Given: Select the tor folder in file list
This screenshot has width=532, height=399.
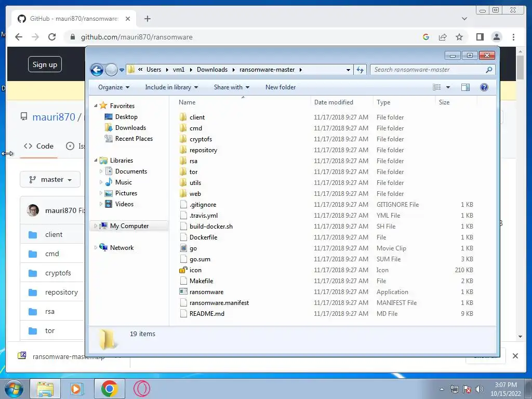Looking at the screenshot, I should pyautogui.click(x=193, y=171).
